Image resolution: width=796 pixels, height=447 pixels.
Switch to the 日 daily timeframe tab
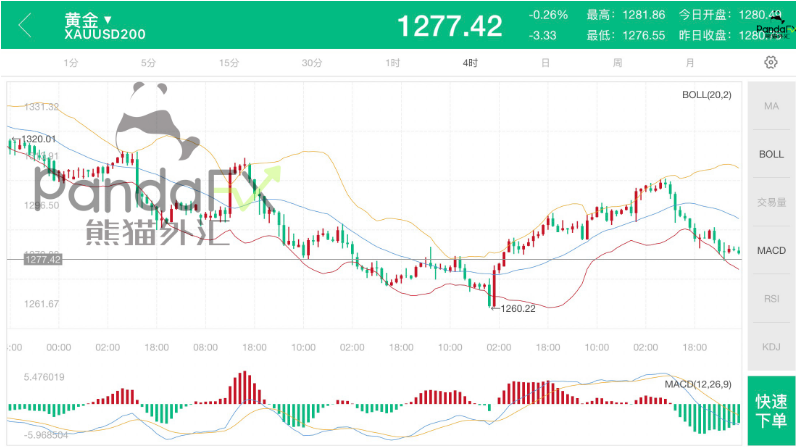point(545,63)
